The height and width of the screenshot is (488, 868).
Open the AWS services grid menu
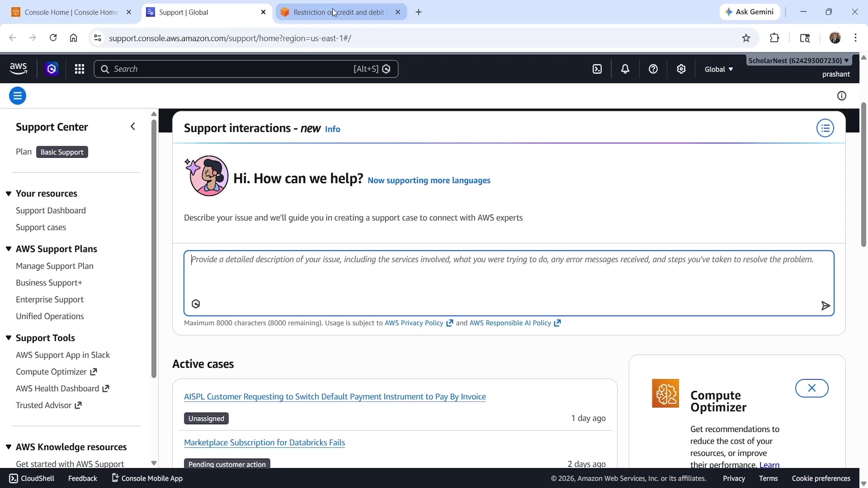click(80, 69)
